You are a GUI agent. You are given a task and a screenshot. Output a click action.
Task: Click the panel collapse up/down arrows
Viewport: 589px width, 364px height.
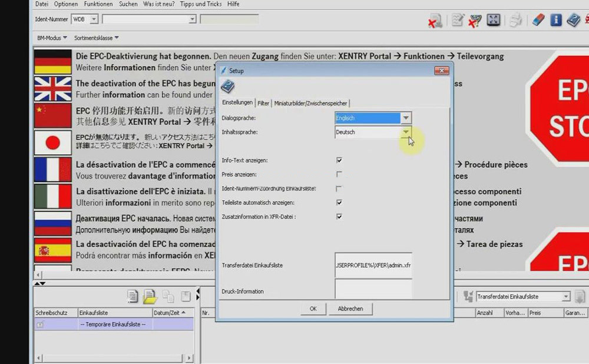point(40,284)
